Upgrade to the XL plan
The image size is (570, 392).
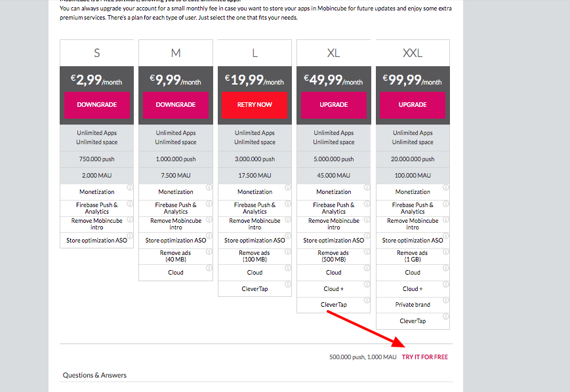tap(334, 105)
